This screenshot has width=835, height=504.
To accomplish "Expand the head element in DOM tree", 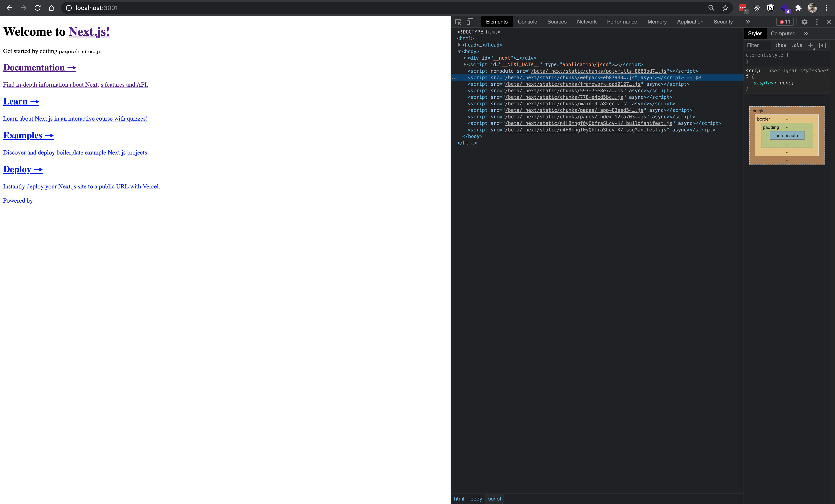I will 460,45.
